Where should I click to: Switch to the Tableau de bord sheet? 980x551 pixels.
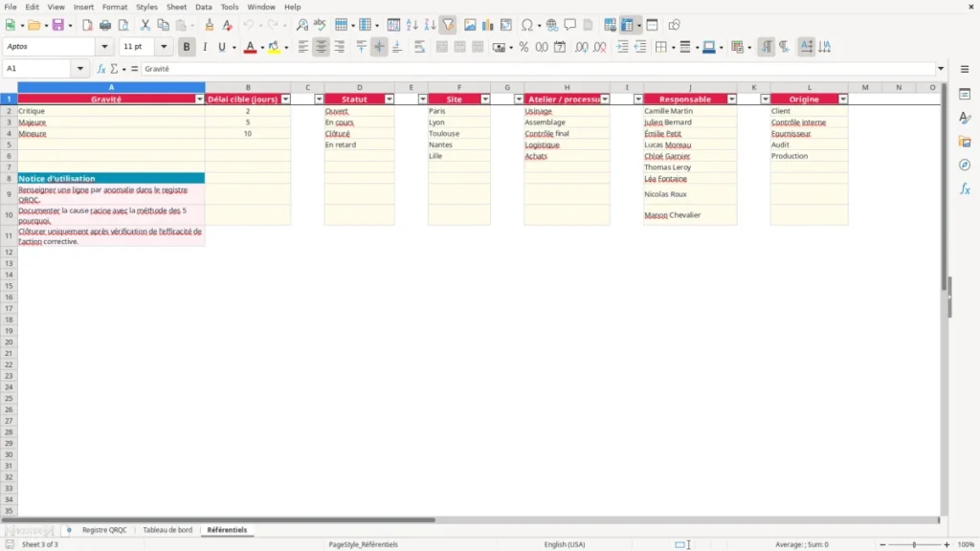coord(167,530)
